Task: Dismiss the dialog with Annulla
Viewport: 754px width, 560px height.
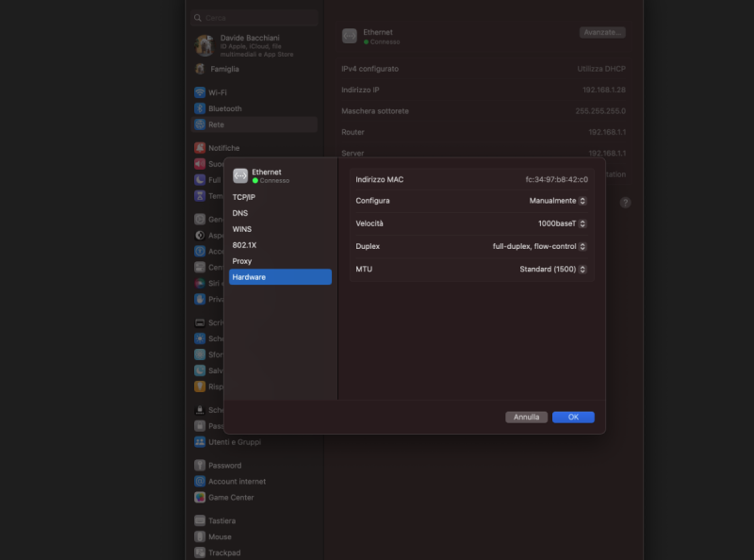Action: coord(526,417)
